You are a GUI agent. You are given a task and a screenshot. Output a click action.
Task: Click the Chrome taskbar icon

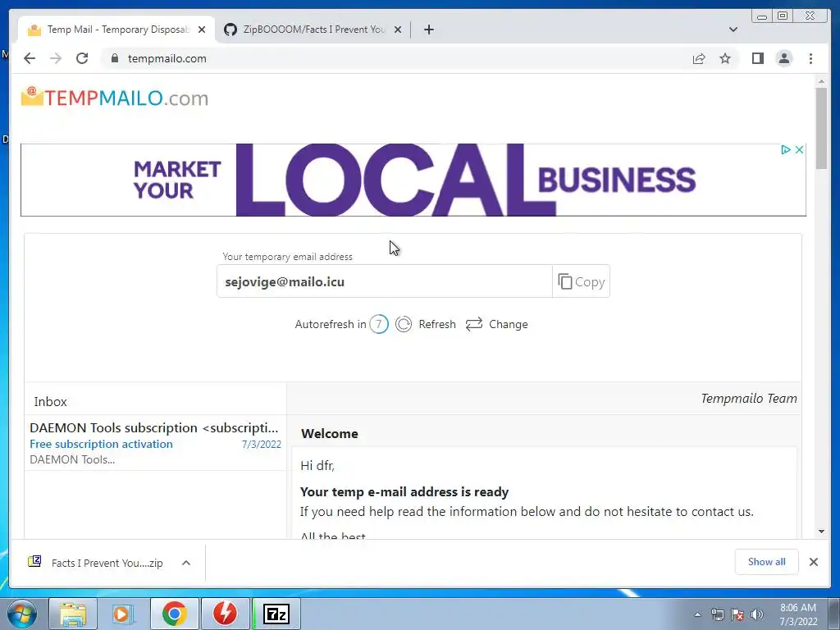tap(175, 614)
